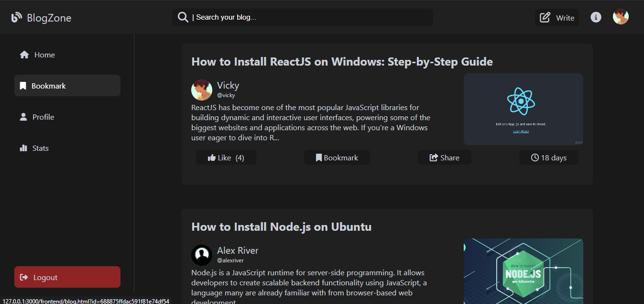Open Stats from the sidebar
This screenshot has height=304, width=644.
tap(67, 148)
